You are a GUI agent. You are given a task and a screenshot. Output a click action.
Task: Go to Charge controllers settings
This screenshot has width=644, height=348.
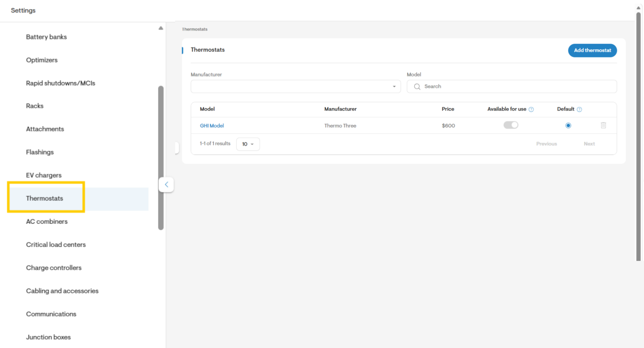point(54,268)
